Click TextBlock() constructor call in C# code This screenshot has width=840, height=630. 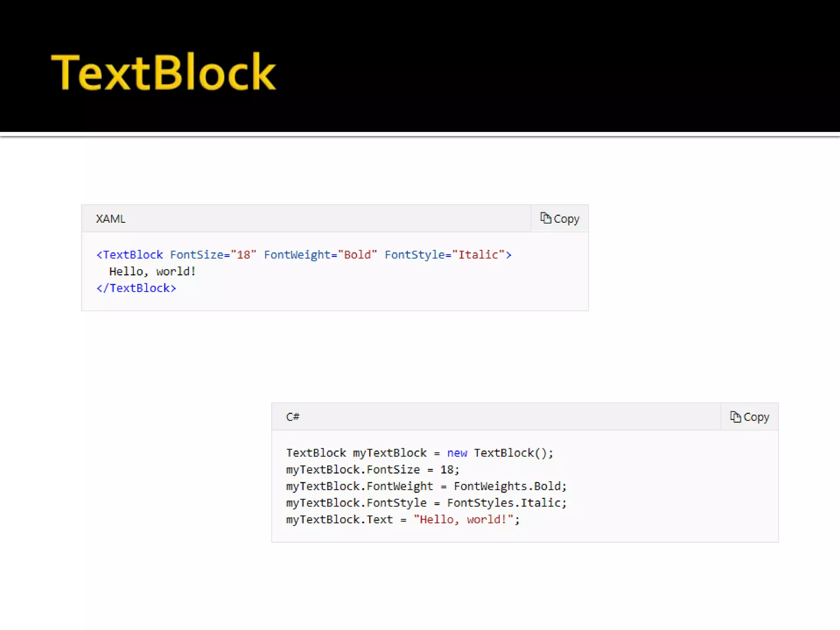[510, 453]
